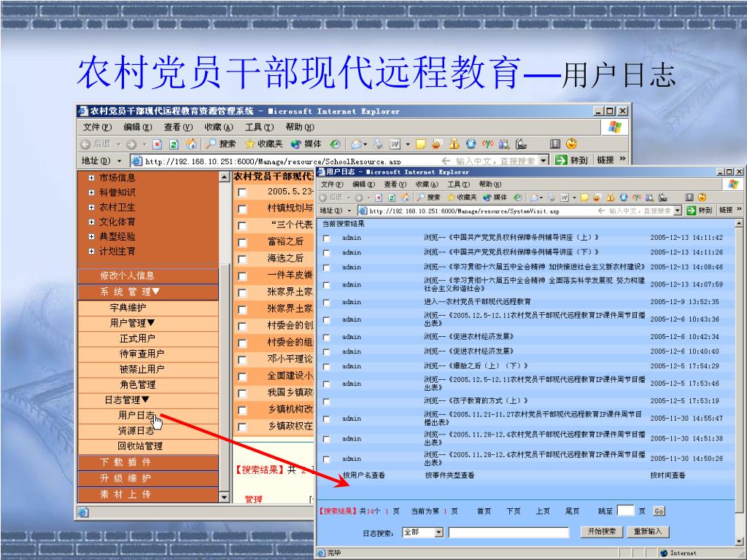747x560 pixels.
Task: Click left menu scrollbar down arrow
Action: point(224,497)
